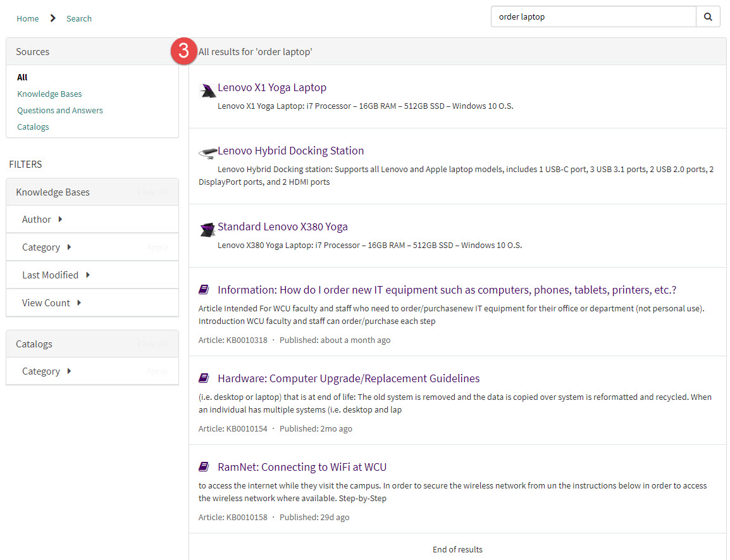Filter sources by Knowledge Bases

click(49, 94)
